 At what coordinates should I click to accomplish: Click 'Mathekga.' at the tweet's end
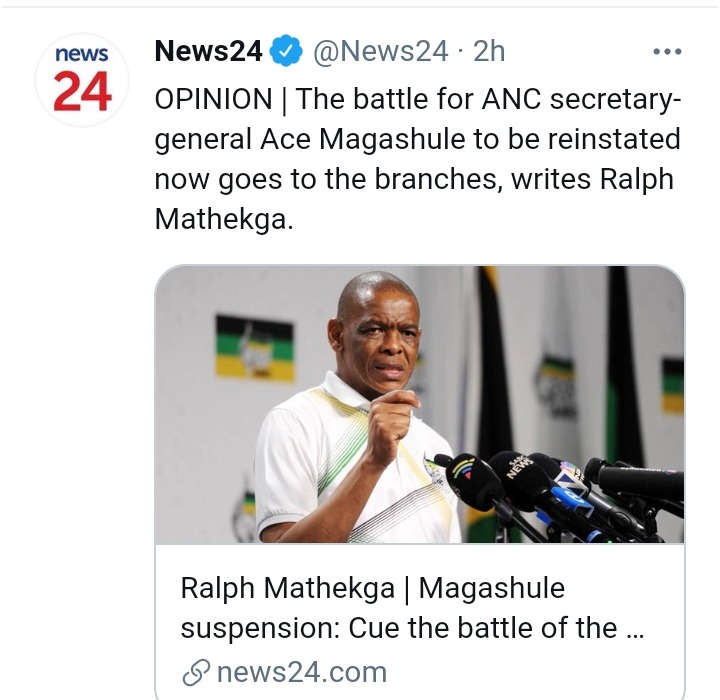(x=224, y=219)
